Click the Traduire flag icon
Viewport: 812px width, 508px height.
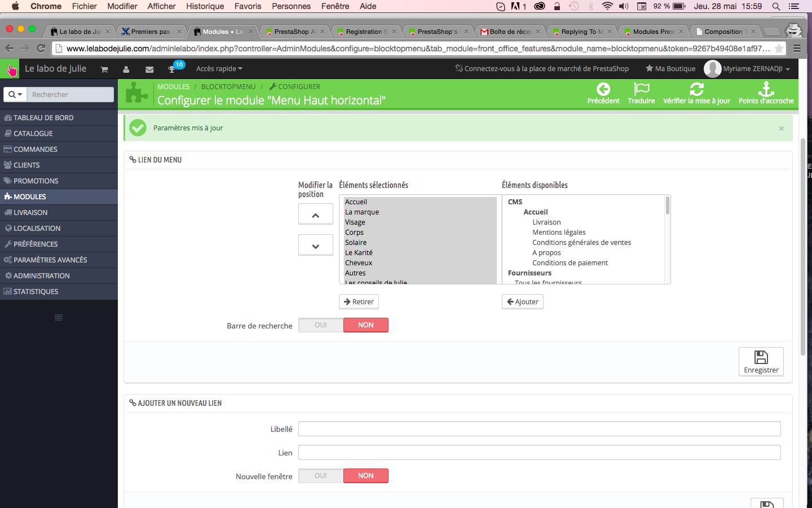pyautogui.click(x=642, y=89)
